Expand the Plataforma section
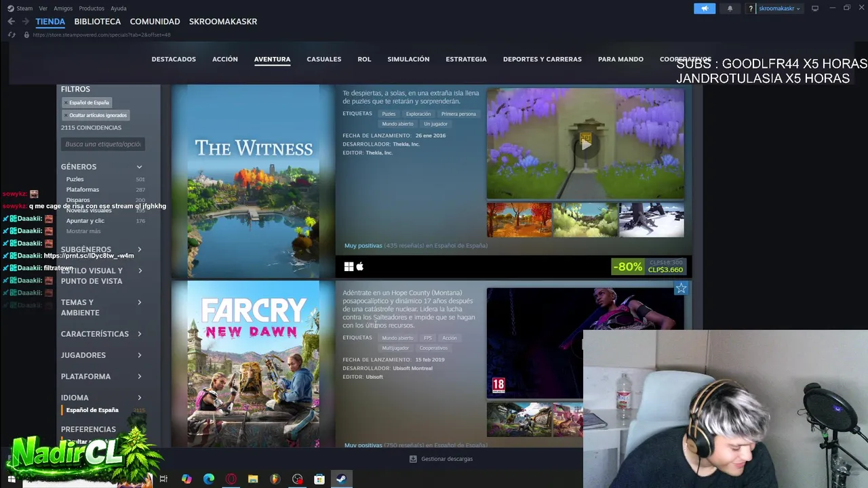This screenshot has height=488, width=868. pos(102,376)
